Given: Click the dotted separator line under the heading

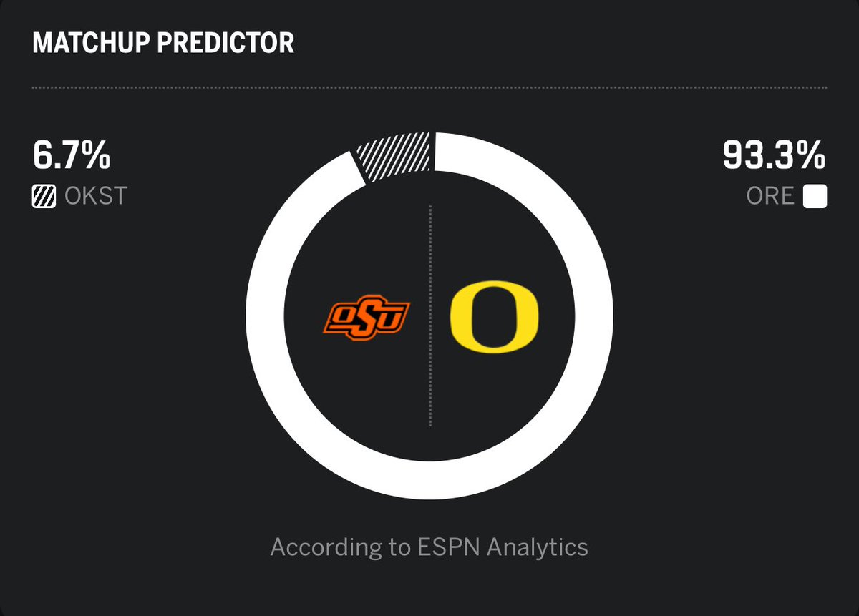Looking at the screenshot, I should tap(429, 88).
